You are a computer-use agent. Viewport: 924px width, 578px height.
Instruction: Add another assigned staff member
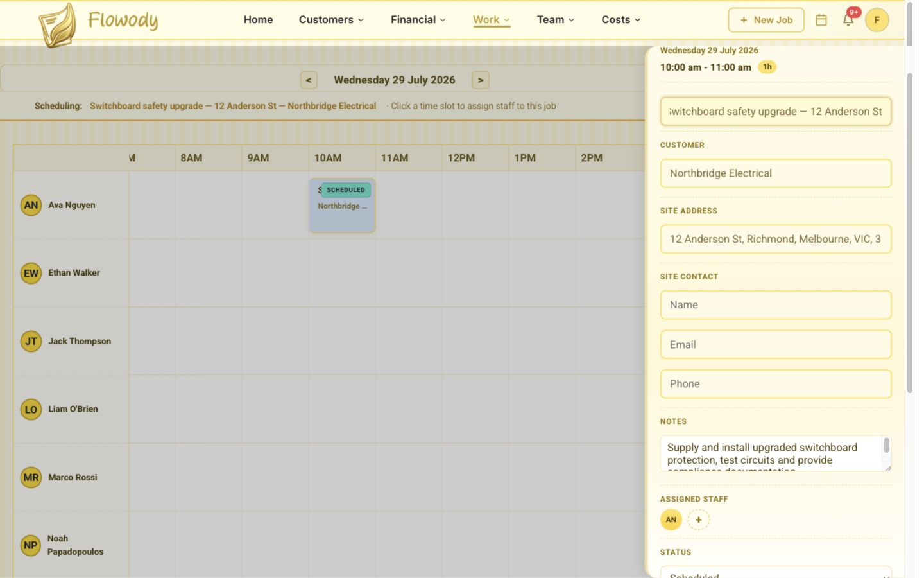tap(699, 520)
